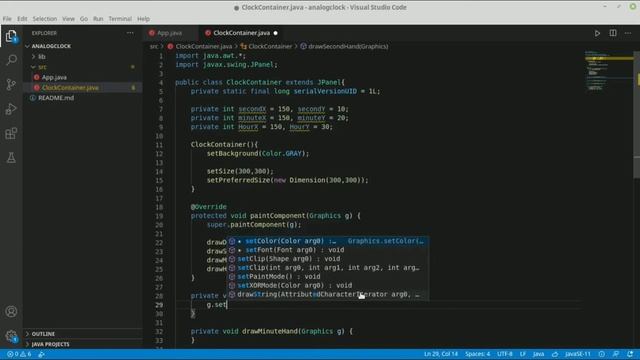Show errors and warnings in status bar
The width and height of the screenshot is (640, 360).
pos(19,354)
